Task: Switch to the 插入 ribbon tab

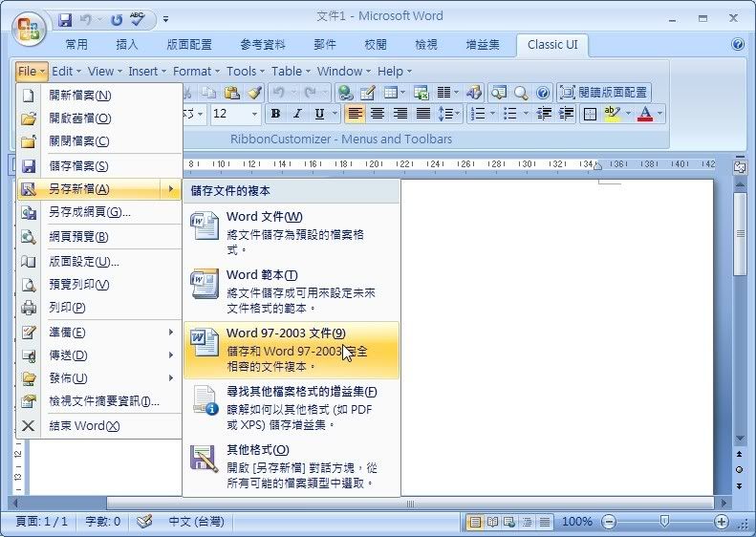Action: [127, 45]
